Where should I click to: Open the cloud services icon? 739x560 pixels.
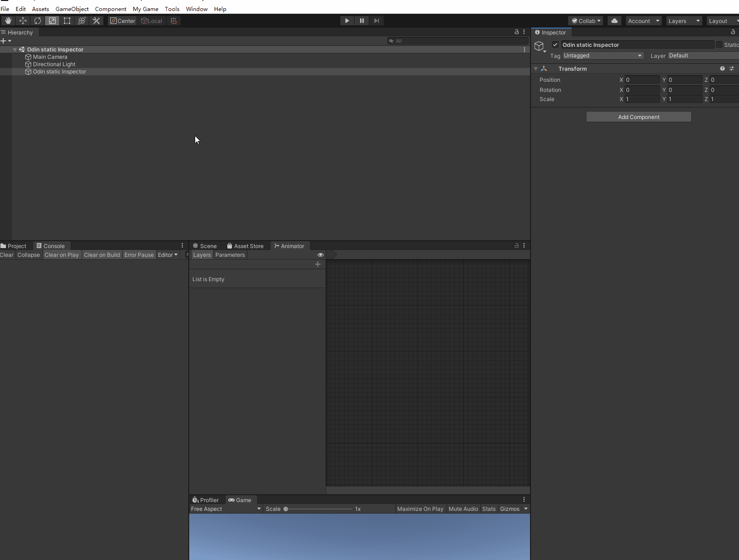[x=615, y=21]
